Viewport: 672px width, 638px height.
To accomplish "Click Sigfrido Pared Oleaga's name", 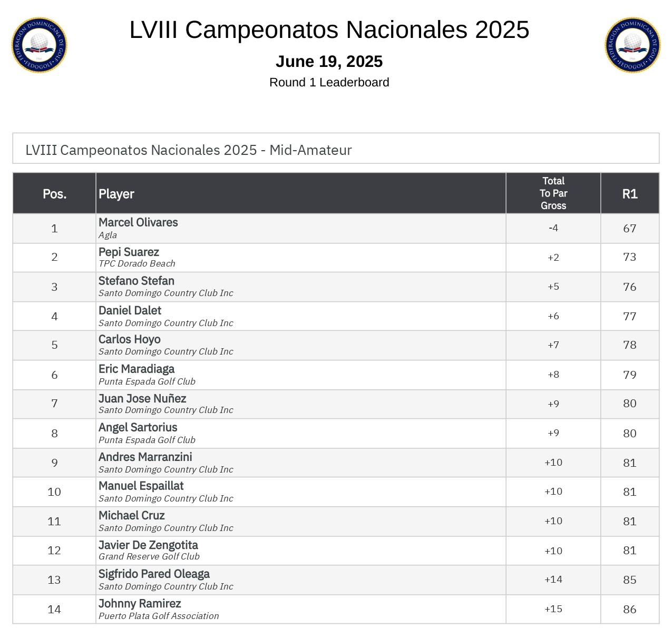I will click(x=154, y=574).
